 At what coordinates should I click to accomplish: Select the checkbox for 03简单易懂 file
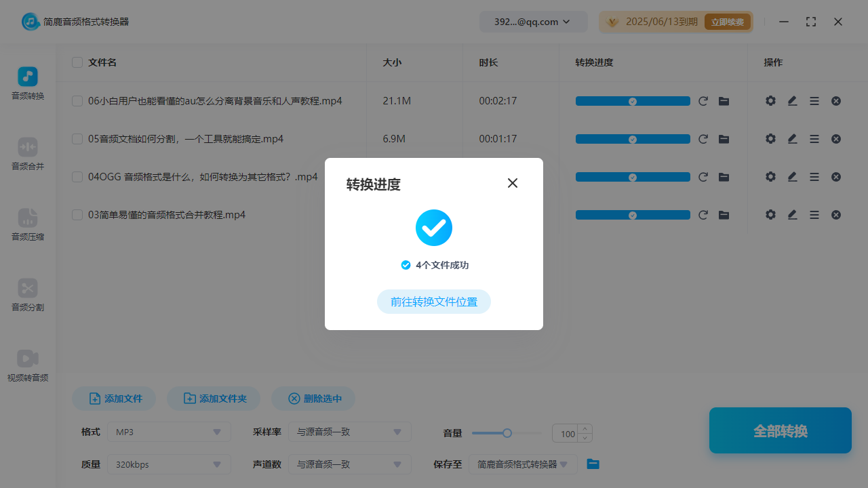tap(77, 214)
